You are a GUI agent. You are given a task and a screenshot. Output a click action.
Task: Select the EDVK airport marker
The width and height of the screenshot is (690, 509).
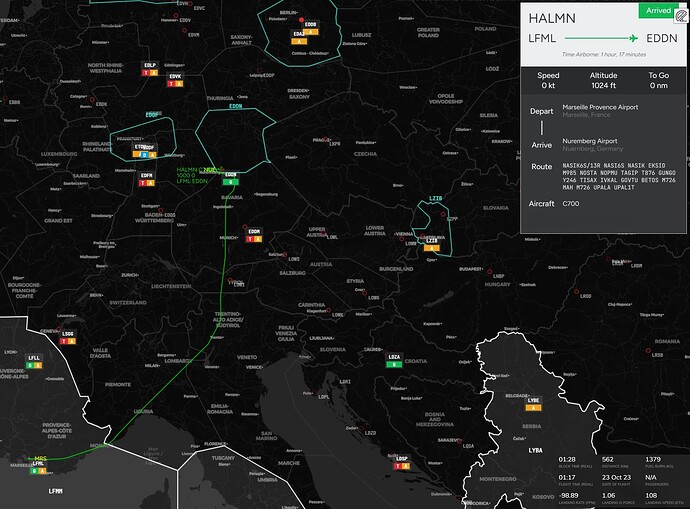(175, 80)
